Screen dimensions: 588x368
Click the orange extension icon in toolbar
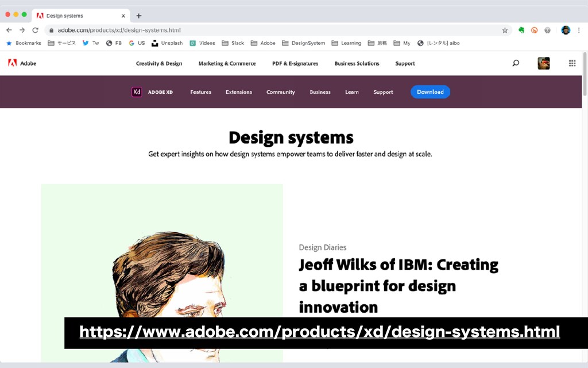535,30
